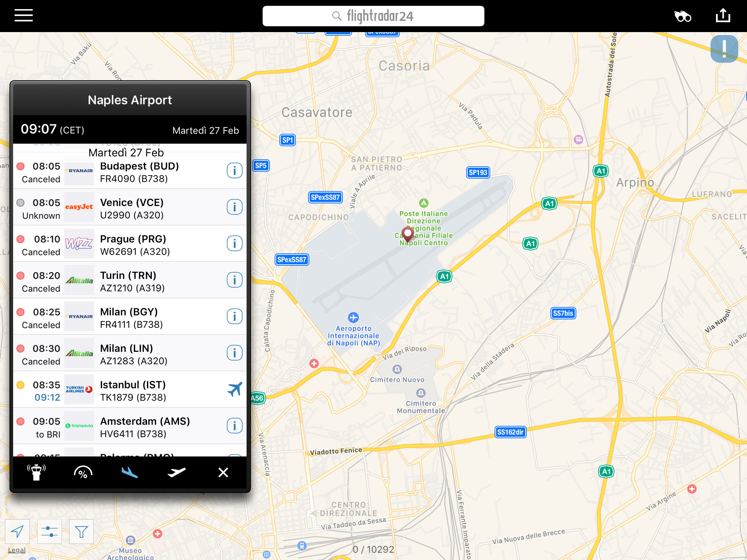747x560 pixels.
Task: Open the on-time statistics percentage tab
Action: tap(83, 472)
